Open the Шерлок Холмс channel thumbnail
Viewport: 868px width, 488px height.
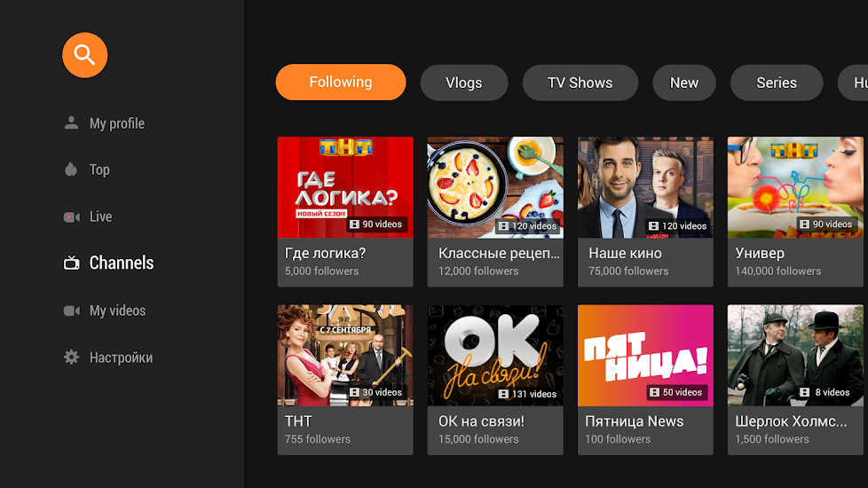coord(795,355)
